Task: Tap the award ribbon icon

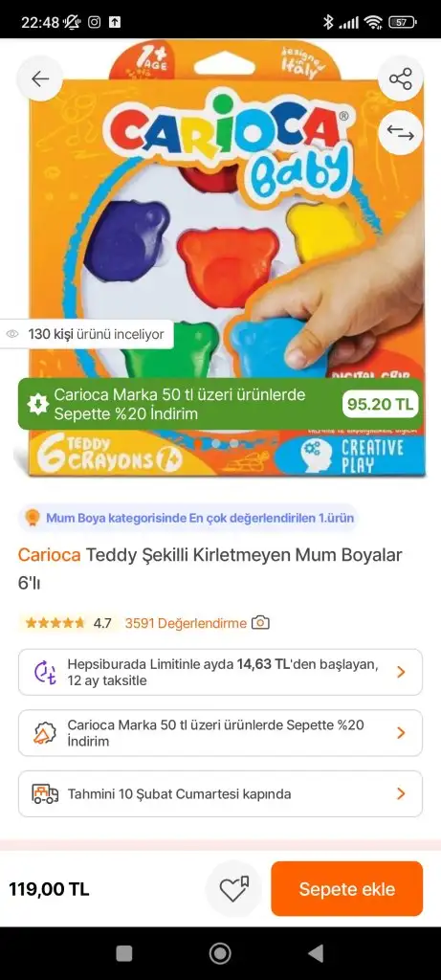Action: 33,518
